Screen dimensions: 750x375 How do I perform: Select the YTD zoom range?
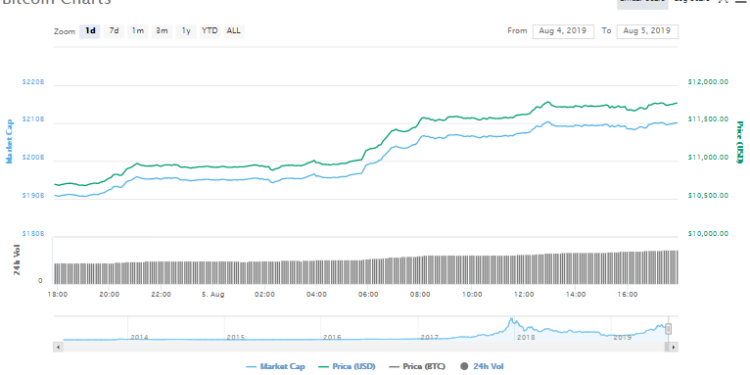(x=210, y=31)
